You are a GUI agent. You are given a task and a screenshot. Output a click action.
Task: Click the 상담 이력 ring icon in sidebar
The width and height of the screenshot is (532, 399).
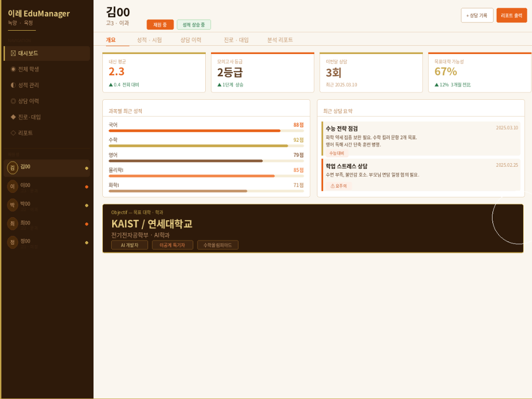pyautogui.click(x=14, y=101)
